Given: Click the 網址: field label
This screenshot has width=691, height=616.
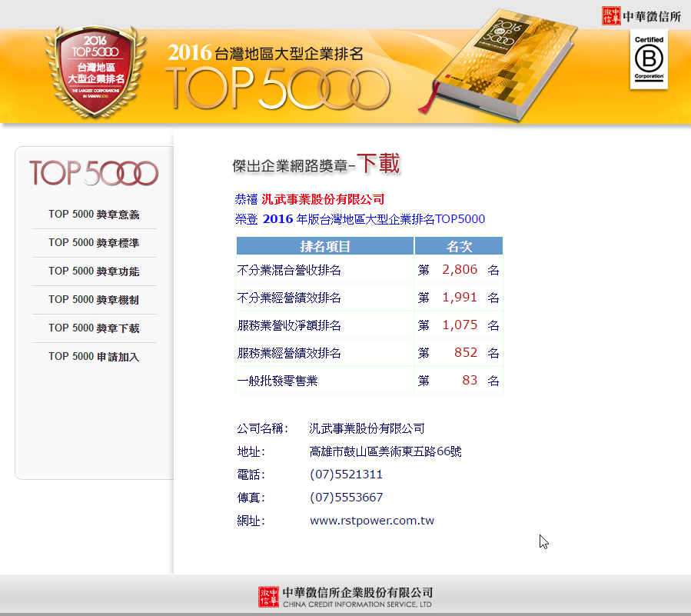Looking at the screenshot, I should pyautogui.click(x=251, y=521).
